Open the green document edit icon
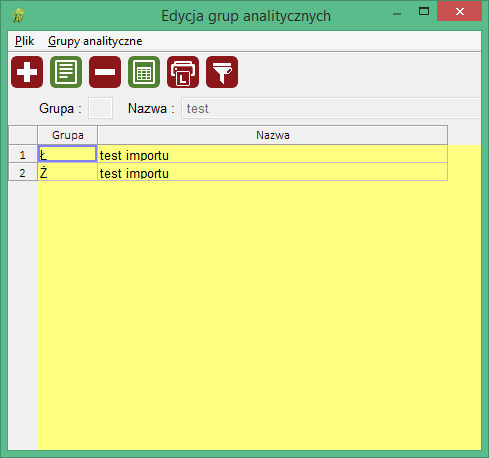Viewport: 489px width, 458px height. pos(66,72)
